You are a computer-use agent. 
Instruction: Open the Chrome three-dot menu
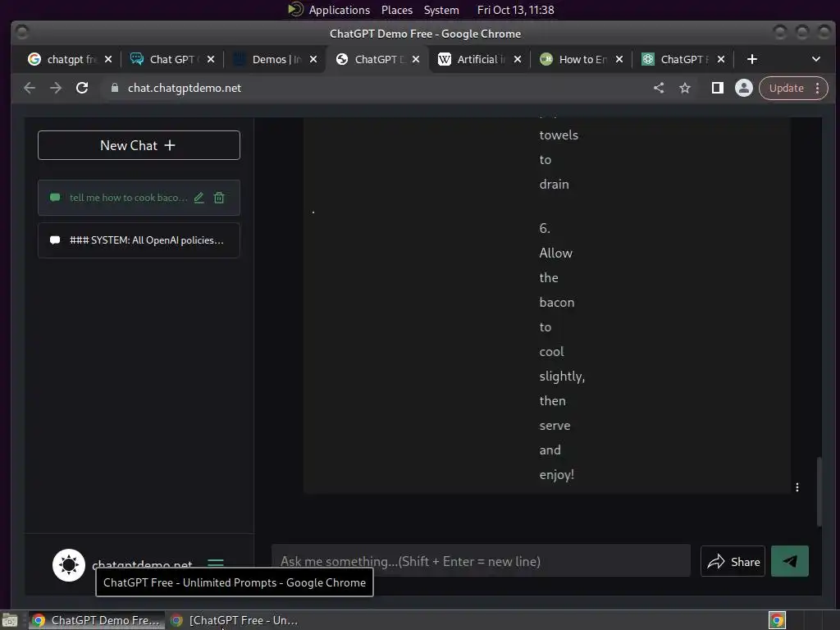(x=818, y=88)
